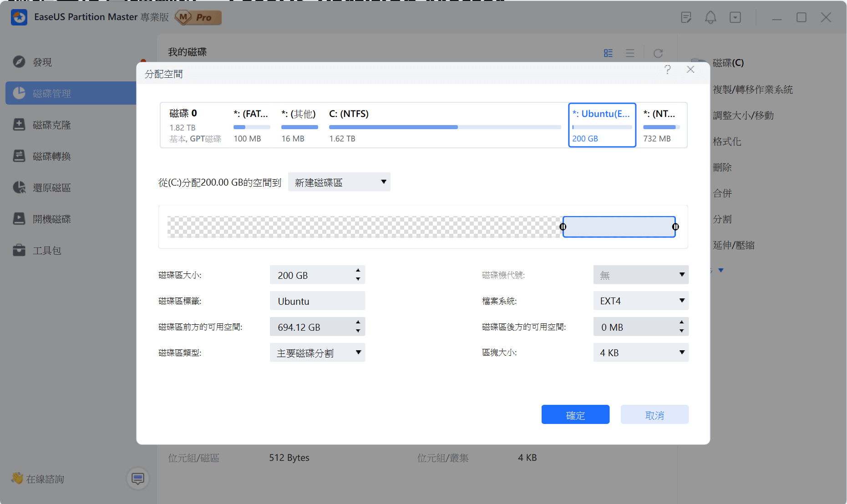This screenshot has height=504, width=847.
Task: Open 還原磁區 sidebar item
Action: (51, 187)
